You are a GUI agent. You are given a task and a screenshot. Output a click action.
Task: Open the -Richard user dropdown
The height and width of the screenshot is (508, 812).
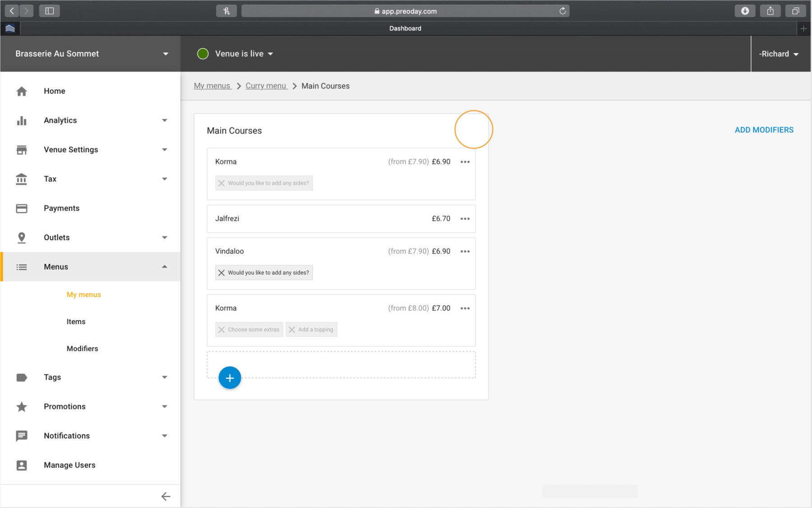click(x=779, y=54)
